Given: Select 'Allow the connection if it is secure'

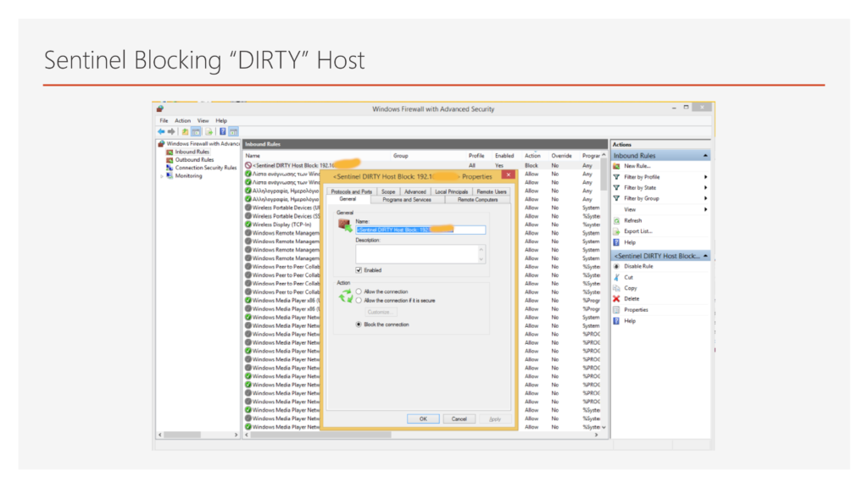Looking at the screenshot, I should click(x=359, y=300).
